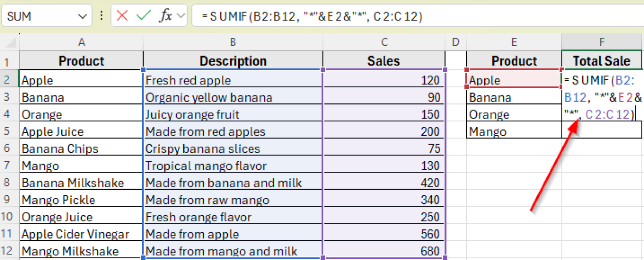The width and height of the screenshot is (644, 260).
Task: Select the empty Total Sale cell beside Mango
Action: [602, 131]
